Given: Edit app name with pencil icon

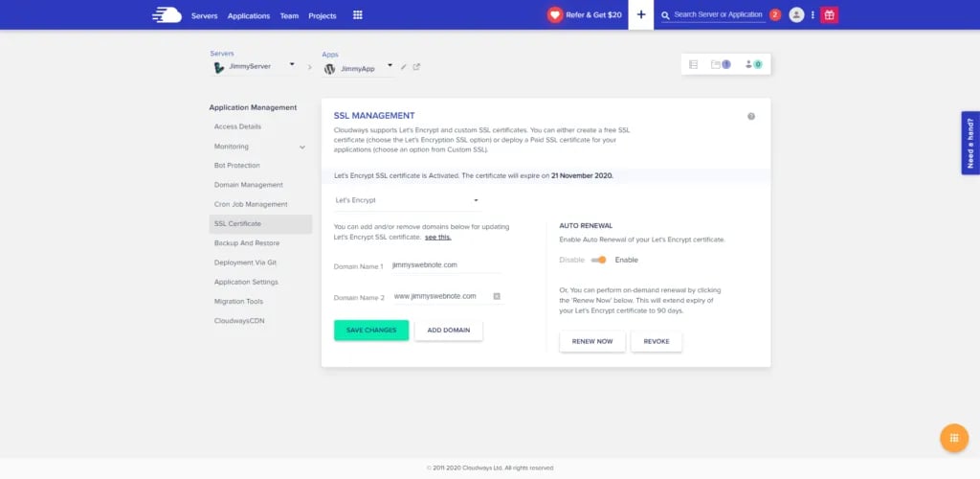Looking at the screenshot, I should click(404, 67).
